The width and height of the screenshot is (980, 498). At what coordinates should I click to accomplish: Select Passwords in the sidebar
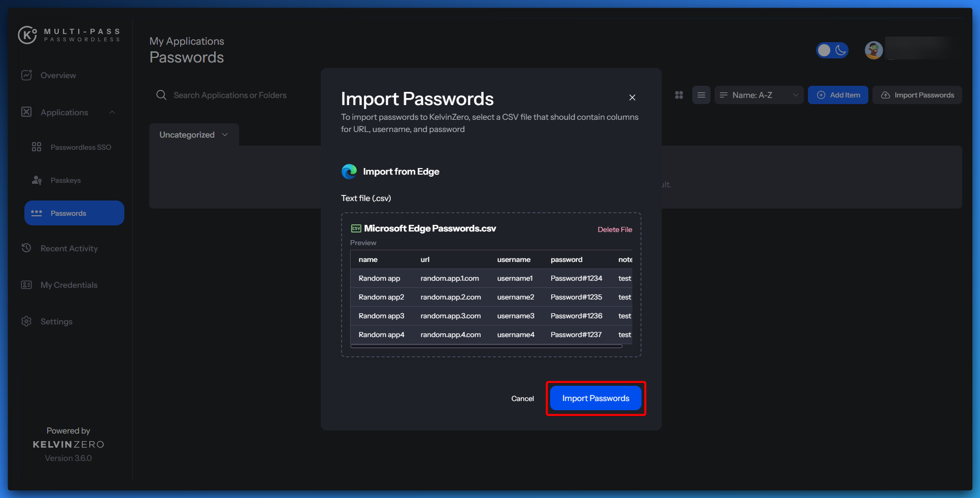tap(74, 213)
